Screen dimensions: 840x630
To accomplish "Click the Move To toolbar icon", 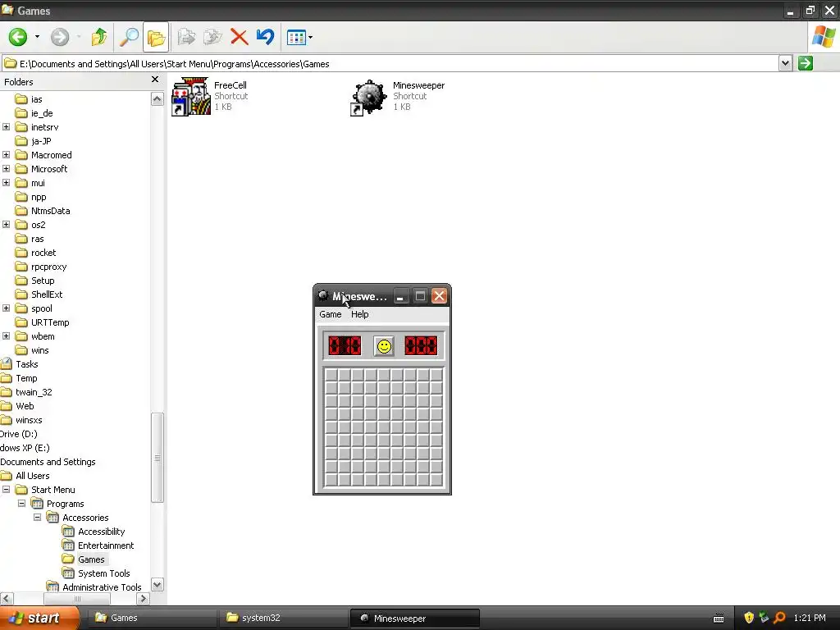I will (x=186, y=37).
